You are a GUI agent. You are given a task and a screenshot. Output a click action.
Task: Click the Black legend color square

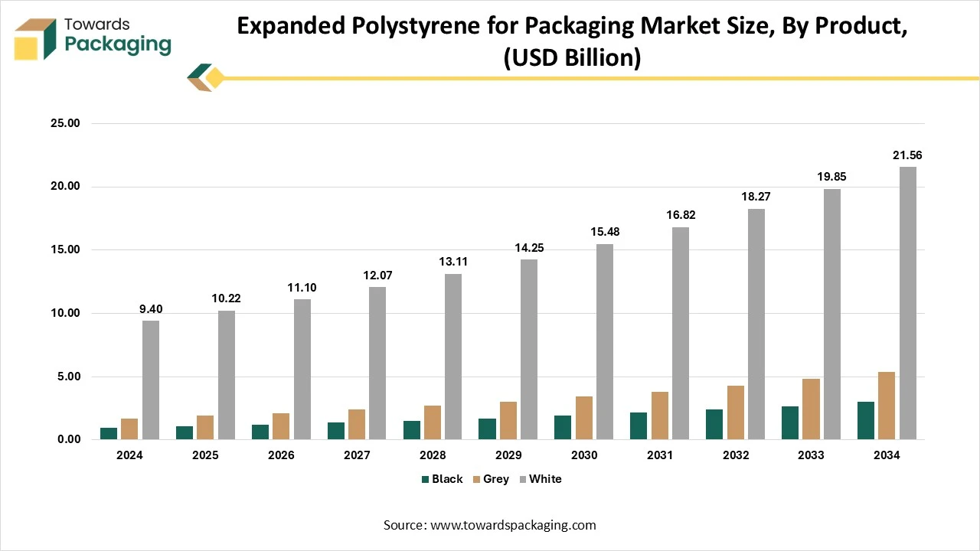click(425, 480)
